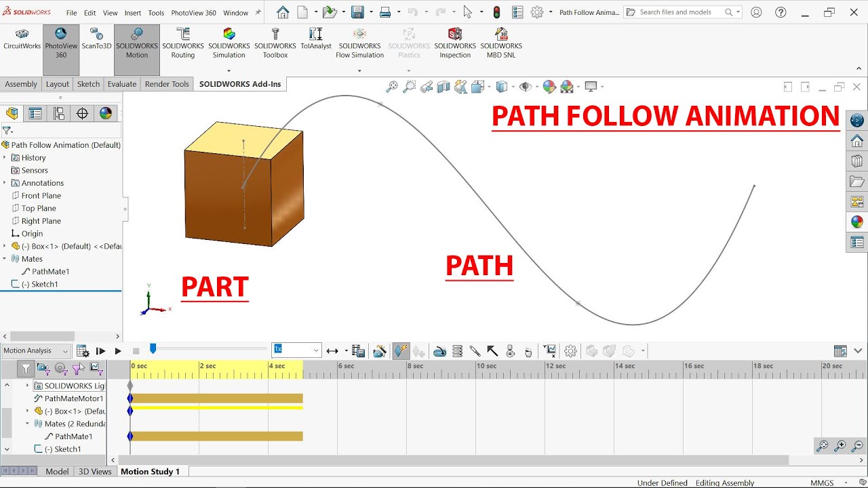Open the DisplayManager color sphere tab
The width and height of the screenshot is (868, 488).
pos(106,113)
